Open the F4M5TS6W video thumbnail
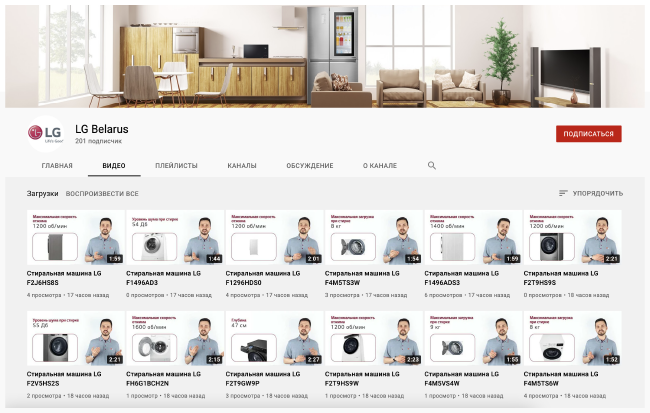Image resolution: width=650 pixels, height=413 pixels. (572, 338)
